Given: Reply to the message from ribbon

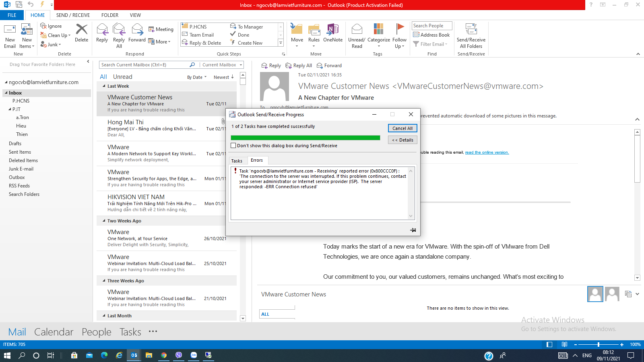Looking at the screenshot, I should tap(102, 33).
